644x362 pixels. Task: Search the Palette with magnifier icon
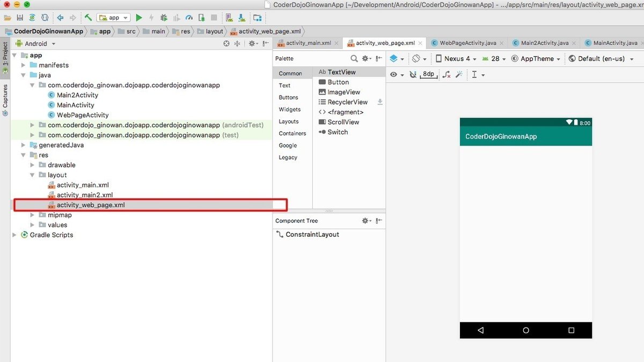pos(354,59)
